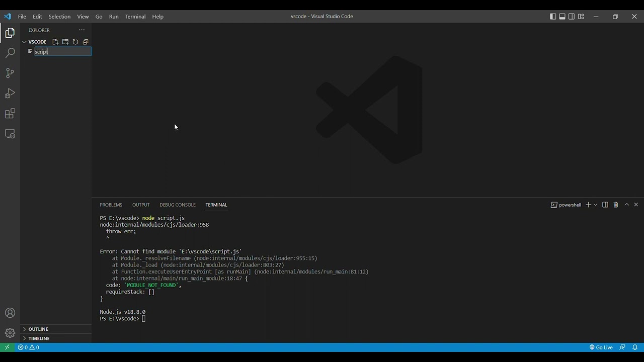The width and height of the screenshot is (644, 362).
Task: Open Explorer views and more actions ellipsis
Action: pyautogui.click(x=82, y=30)
